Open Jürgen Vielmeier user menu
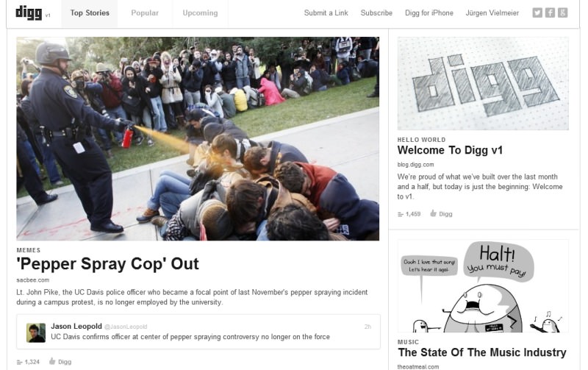The image size is (588, 370). (x=492, y=13)
